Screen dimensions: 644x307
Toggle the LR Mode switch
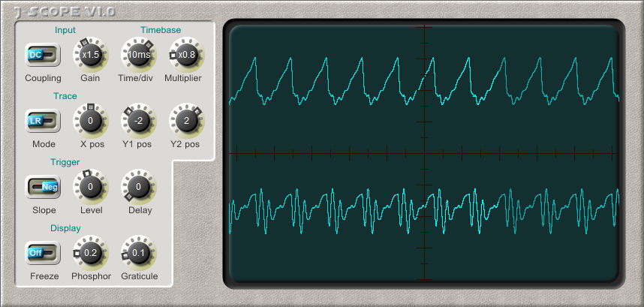click(x=43, y=121)
